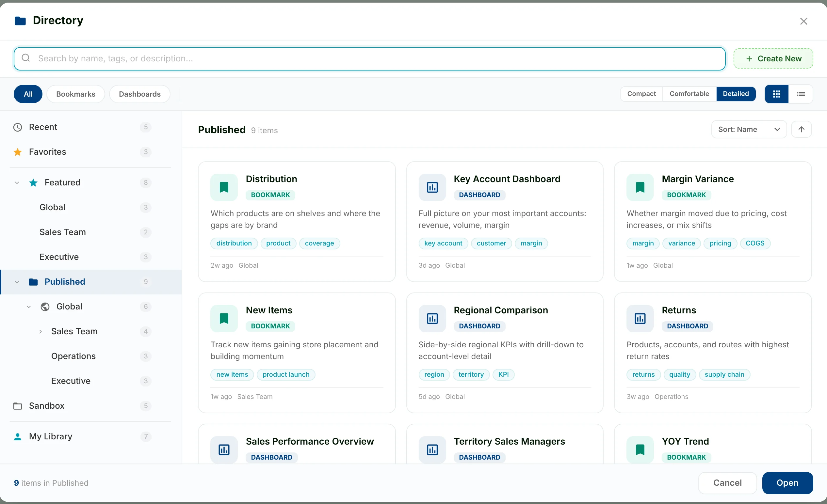This screenshot has width=827, height=504.
Task: Click the 'territory' tag
Action: point(471,374)
